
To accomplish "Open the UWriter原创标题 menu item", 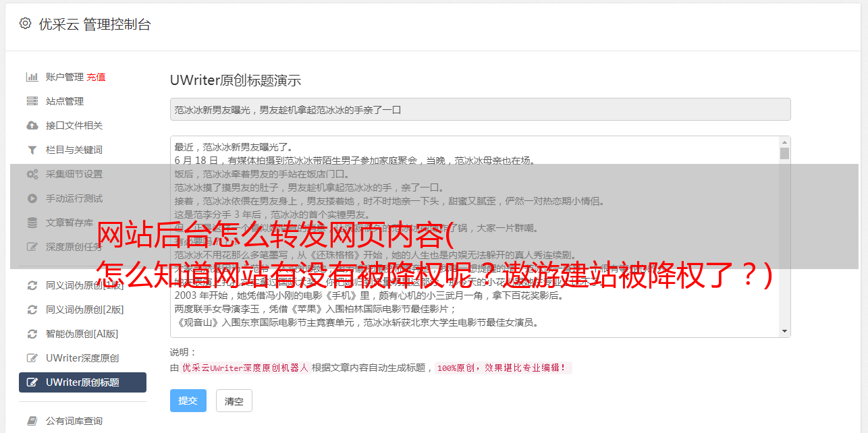I will tap(82, 382).
